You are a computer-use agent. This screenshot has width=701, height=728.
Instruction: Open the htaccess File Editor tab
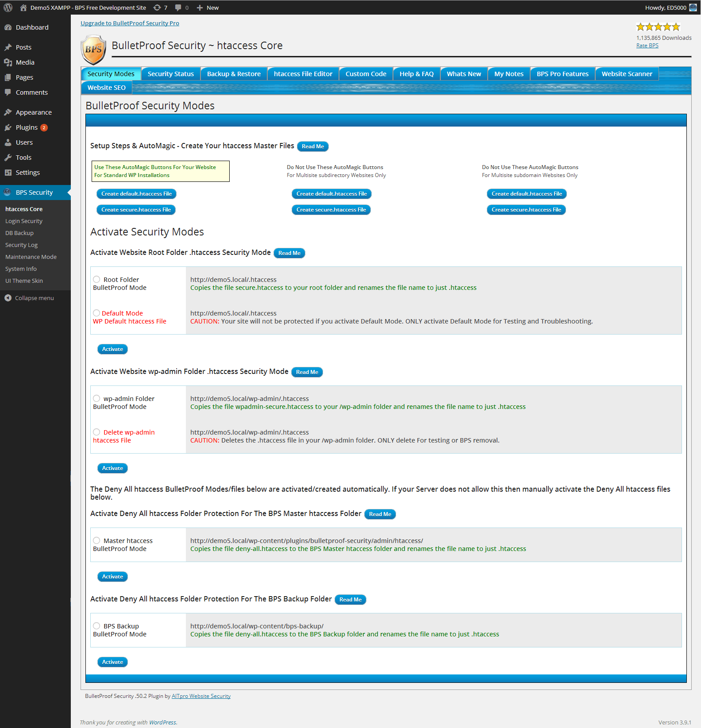[x=303, y=74]
